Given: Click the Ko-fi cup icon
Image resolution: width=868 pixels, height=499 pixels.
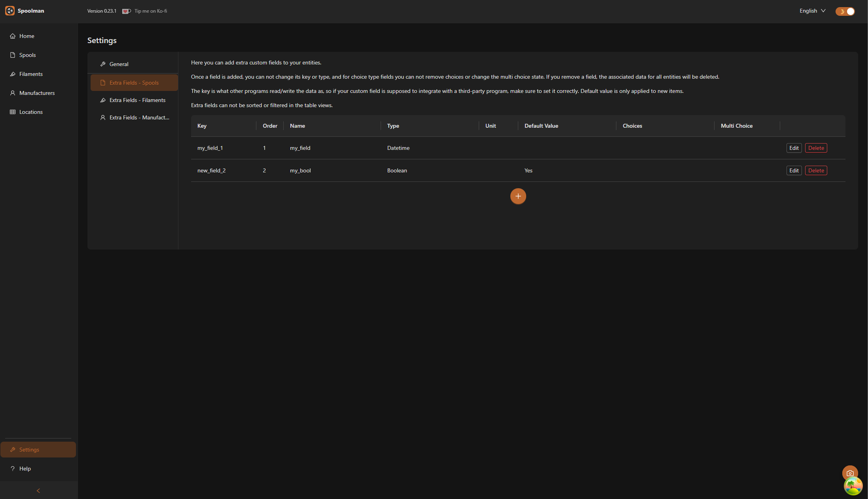Looking at the screenshot, I should click(127, 11).
